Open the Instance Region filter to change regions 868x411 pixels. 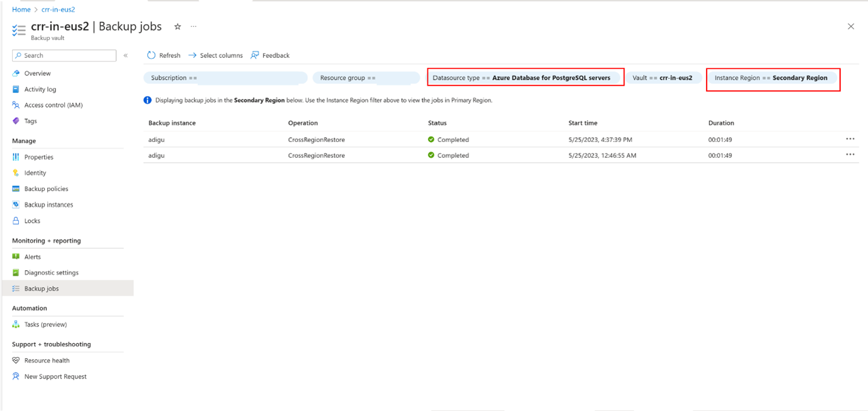click(773, 78)
